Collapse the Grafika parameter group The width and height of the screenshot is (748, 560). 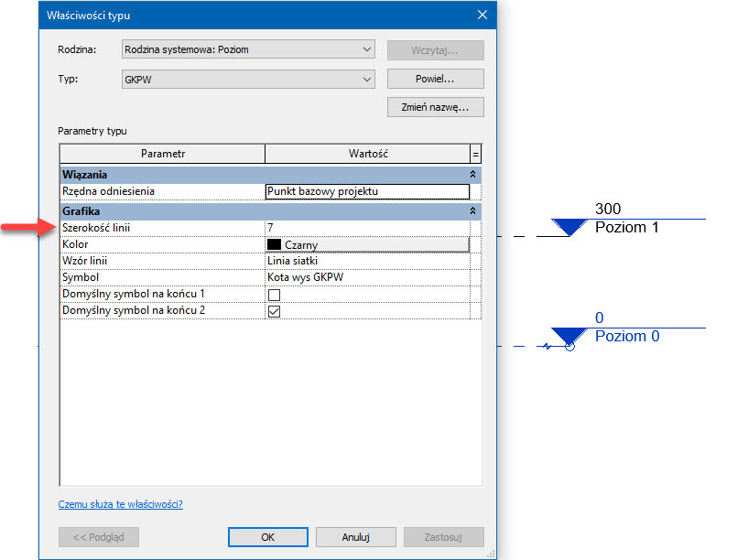click(473, 210)
